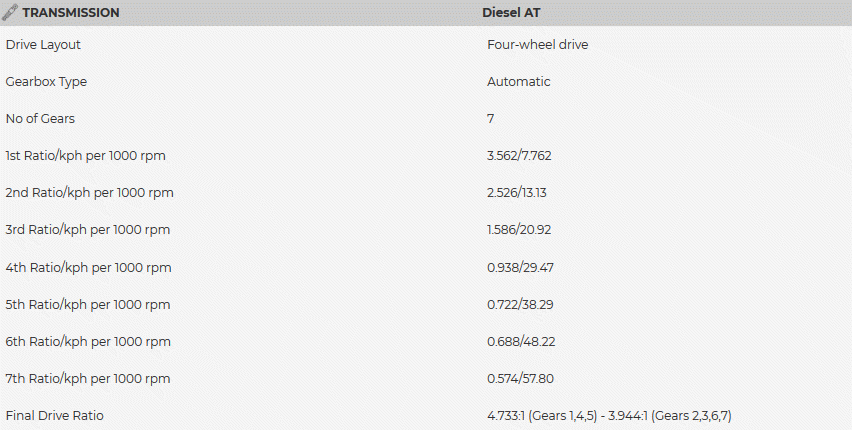852x430 pixels.
Task: Select the number of gears value 7
Action: click(491, 119)
